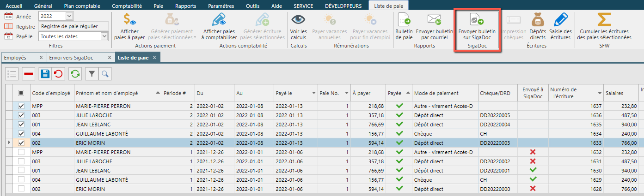
Task: Close the Envoi vers SigaDoc tab
Action: [x=110, y=58]
